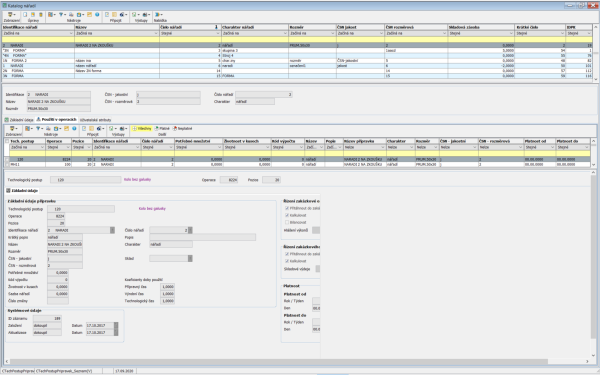
Task: Toggle the Kalkulovat checkbox under Řízení zakázkové
Action: [x=287, y=215]
